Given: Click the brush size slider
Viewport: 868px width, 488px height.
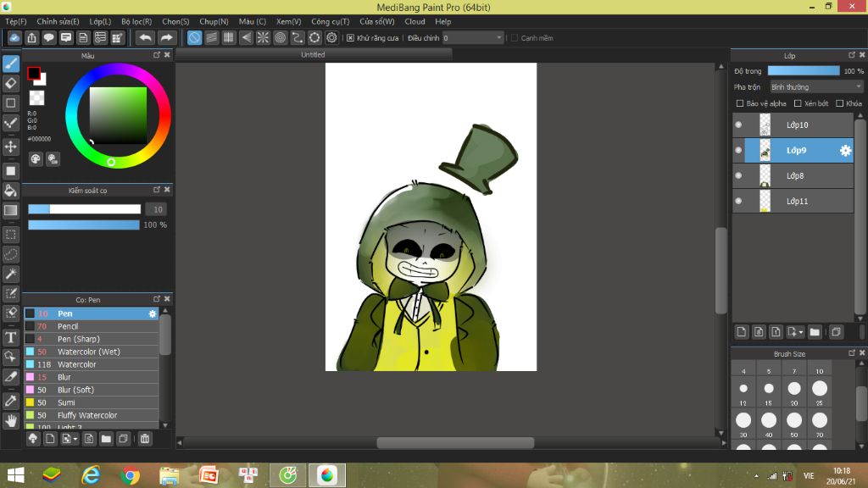Looking at the screenshot, I should (x=84, y=209).
